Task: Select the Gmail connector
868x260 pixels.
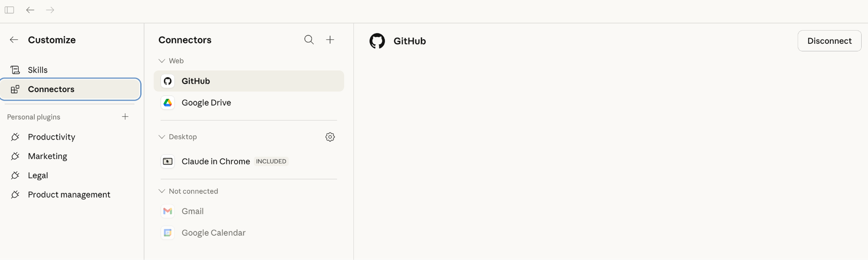Action: tap(192, 211)
